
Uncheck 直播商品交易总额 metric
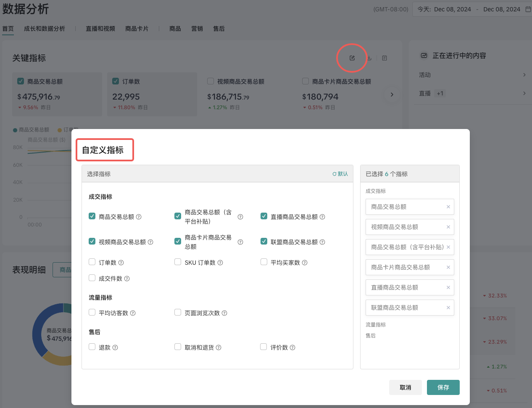pyautogui.click(x=264, y=216)
